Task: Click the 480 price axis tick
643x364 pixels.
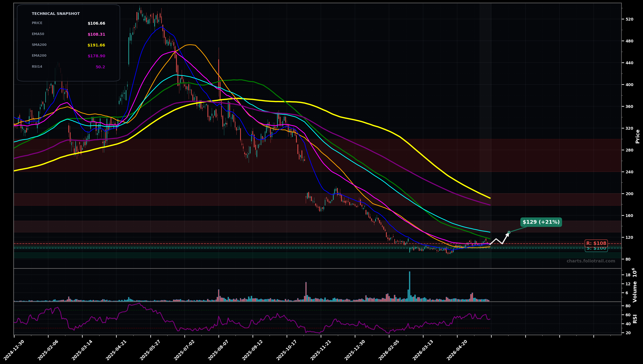Action: point(629,41)
